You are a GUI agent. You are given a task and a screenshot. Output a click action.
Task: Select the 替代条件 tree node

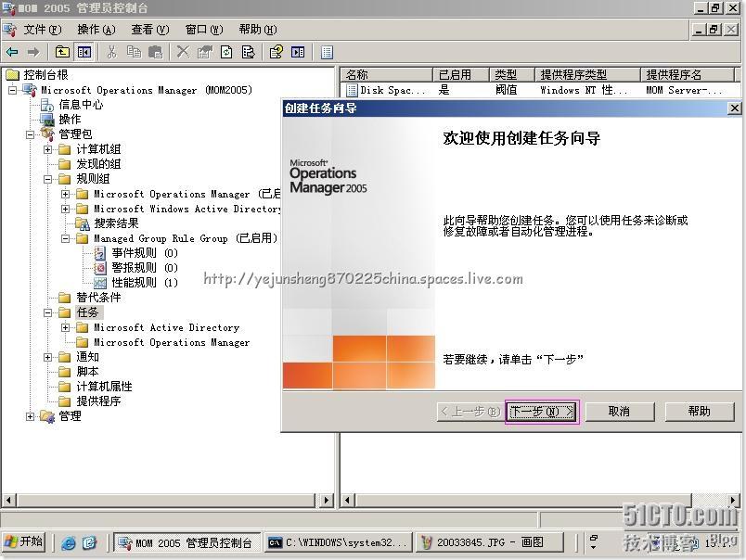(x=98, y=298)
